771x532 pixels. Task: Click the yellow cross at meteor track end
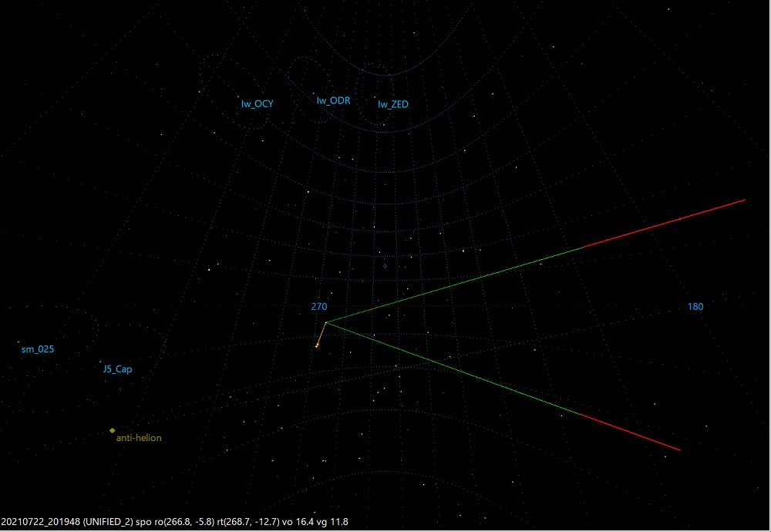pyautogui.click(x=317, y=346)
